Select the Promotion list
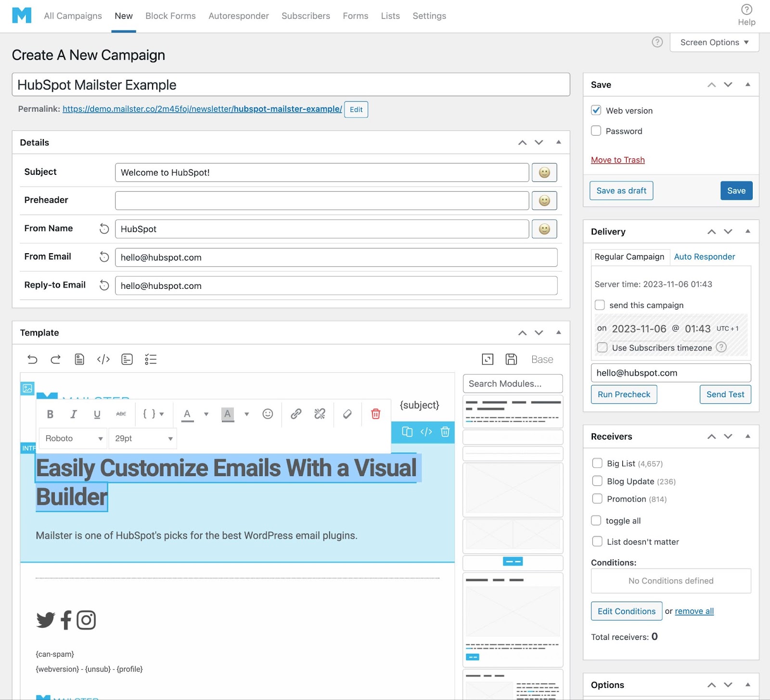This screenshot has width=770, height=700. pos(597,499)
